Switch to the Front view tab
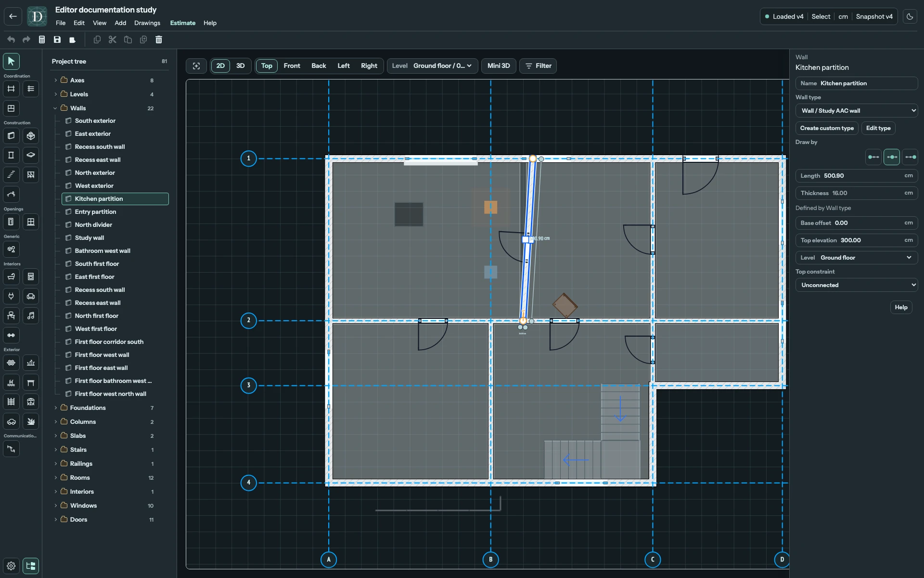924x578 pixels. [x=292, y=66]
